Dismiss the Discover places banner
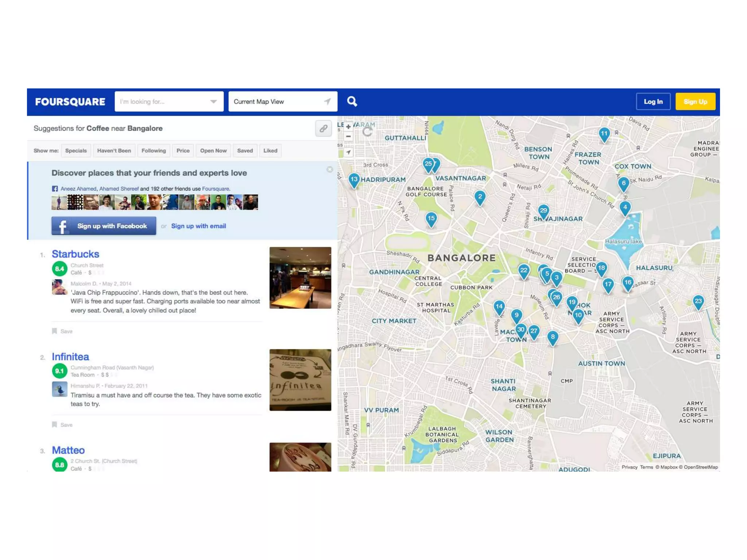 (330, 170)
